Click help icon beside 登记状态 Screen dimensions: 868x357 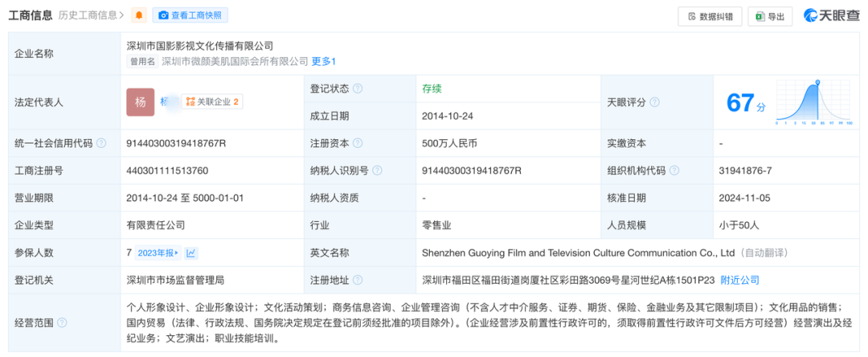pyautogui.click(x=358, y=88)
